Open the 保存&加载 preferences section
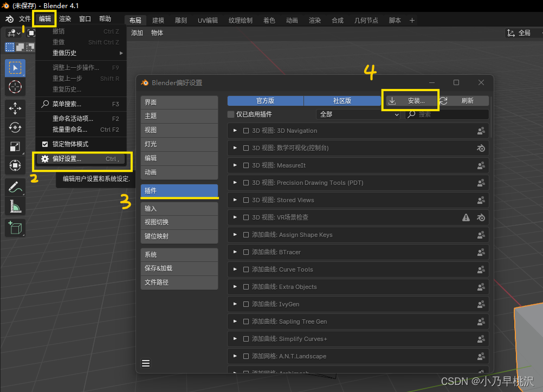The image size is (543, 392). [179, 268]
